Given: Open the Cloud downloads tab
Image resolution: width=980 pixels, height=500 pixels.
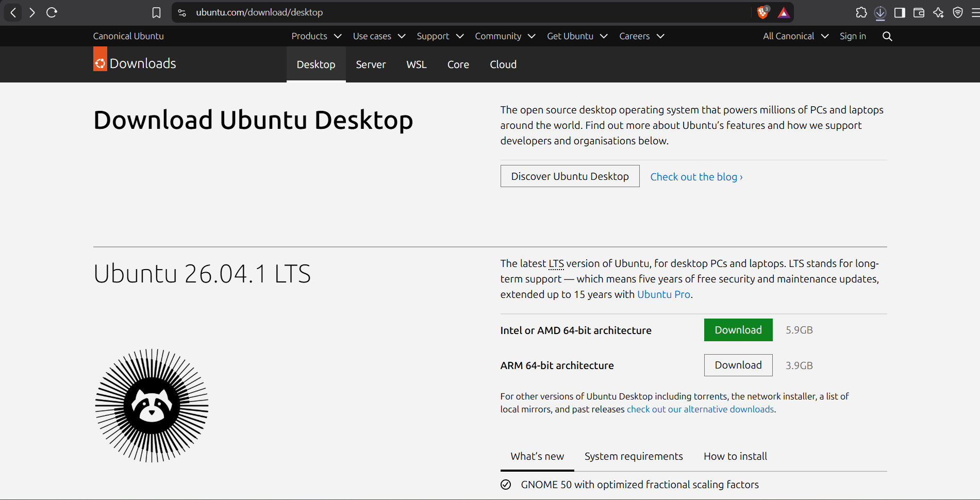Looking at the screenshot, I should coord(503,64).
